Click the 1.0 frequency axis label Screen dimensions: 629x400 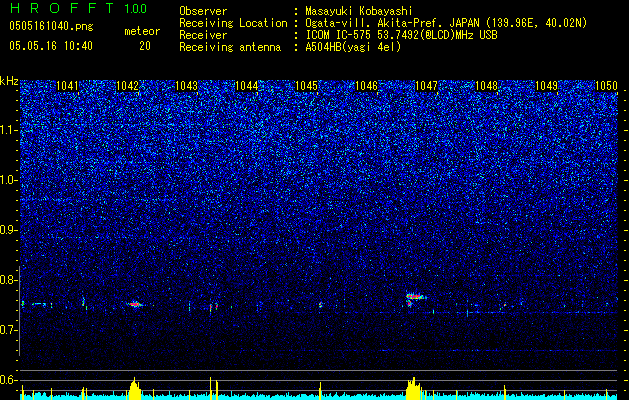coord(9,180)
